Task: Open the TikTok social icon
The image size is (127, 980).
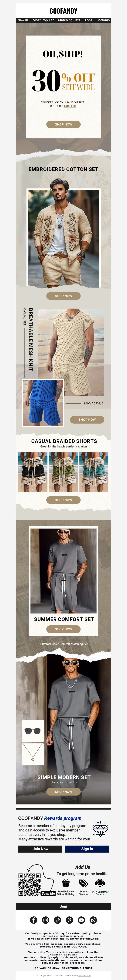Action: coord(58,920)
